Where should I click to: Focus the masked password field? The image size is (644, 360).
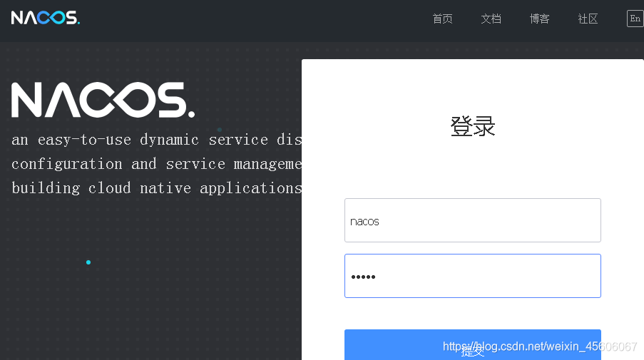[473, 276]
